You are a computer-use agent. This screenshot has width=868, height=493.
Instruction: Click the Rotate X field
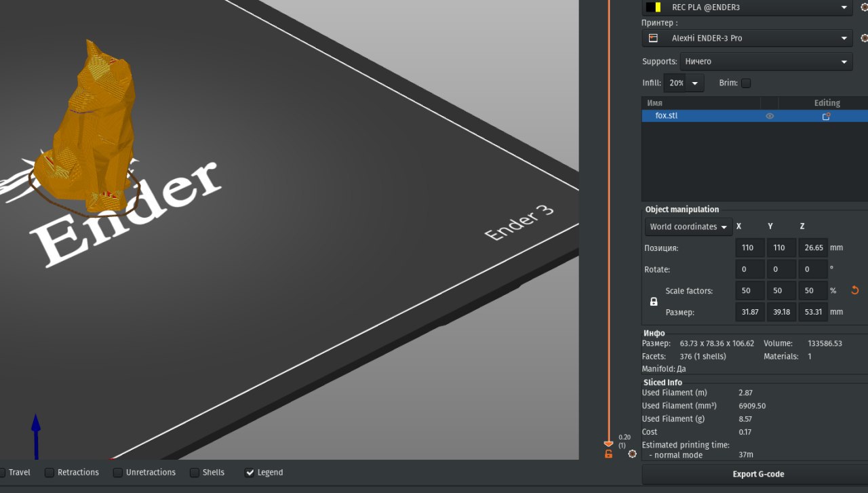click(750, 269)
